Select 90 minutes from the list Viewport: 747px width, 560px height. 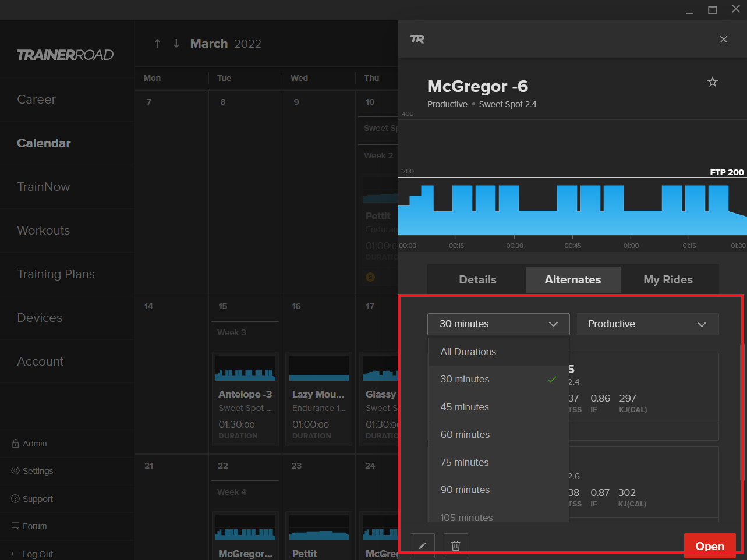click(465, 490)
